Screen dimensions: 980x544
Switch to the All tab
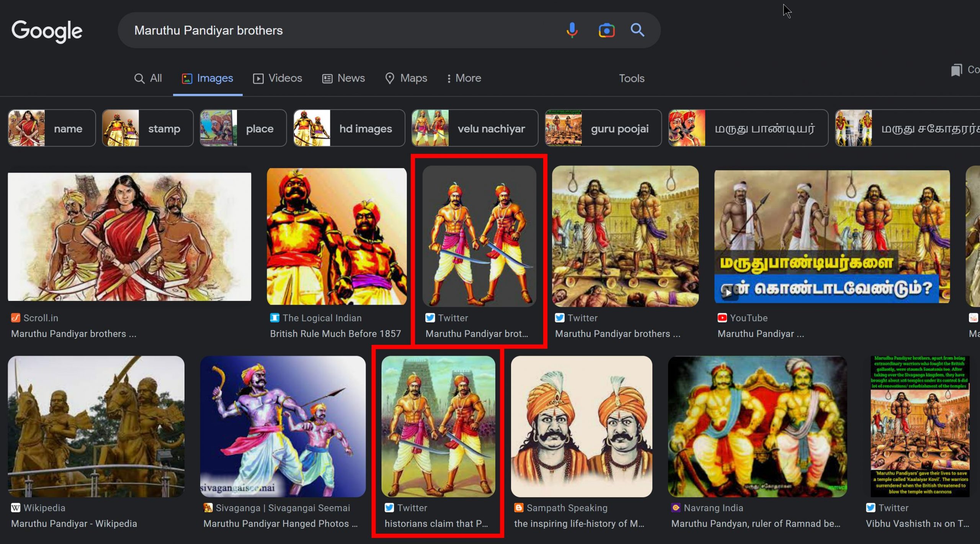coord(148,78)
